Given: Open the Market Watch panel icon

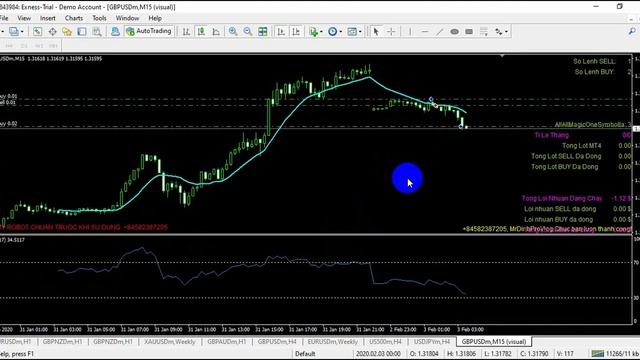Looking at the screenshot, I should (x=37, y=31).
